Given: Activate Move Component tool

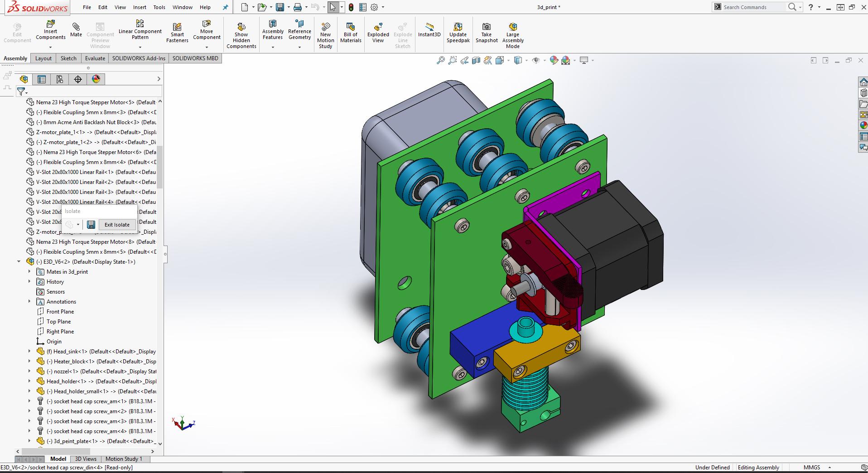Looking at the screenshot, I should click(x=207, y=30).
